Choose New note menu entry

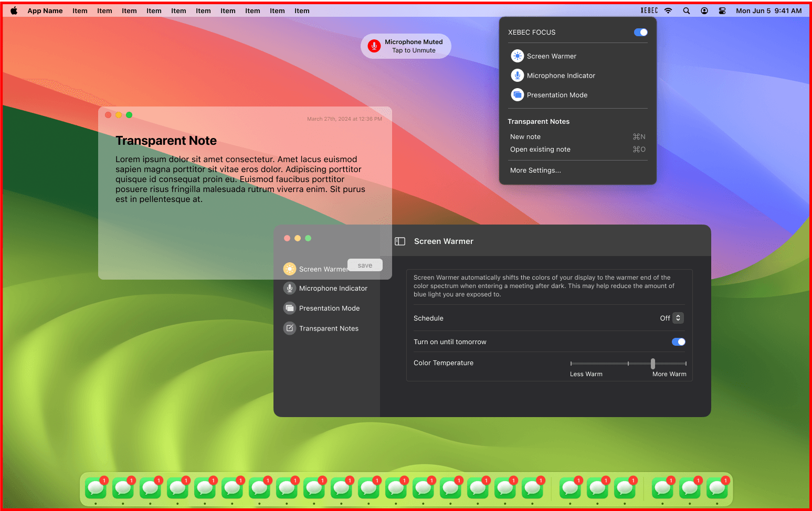tap(578, 136)
